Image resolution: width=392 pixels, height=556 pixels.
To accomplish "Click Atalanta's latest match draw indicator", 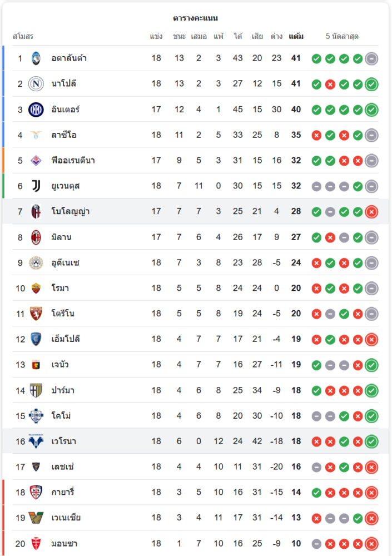I will (371, 58).
